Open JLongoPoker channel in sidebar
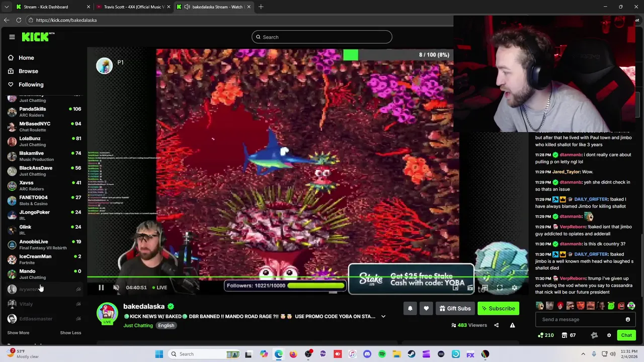This screenshot has height=362, width=644. (44, 215)
